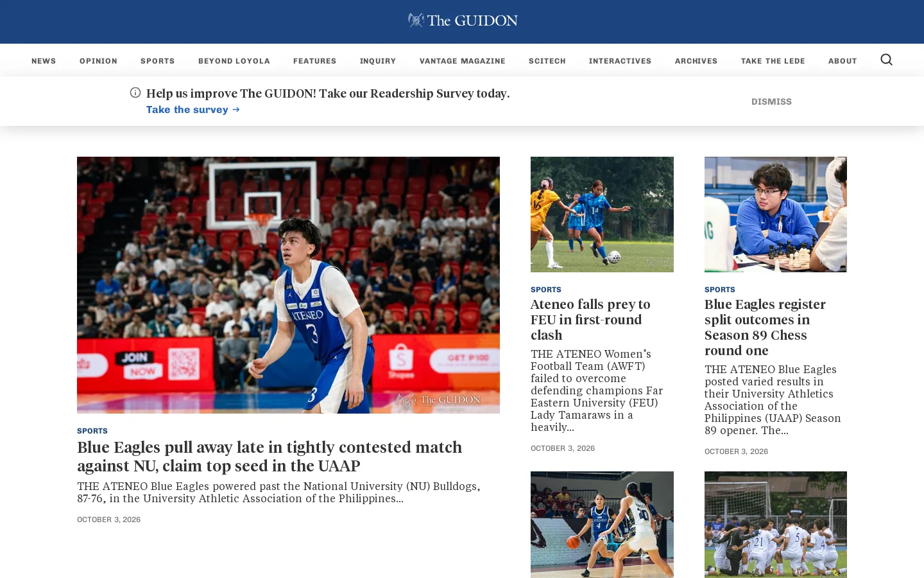Open the football team huddle photo
Viewport: 924px width, 578px height.
coord(776,525)
